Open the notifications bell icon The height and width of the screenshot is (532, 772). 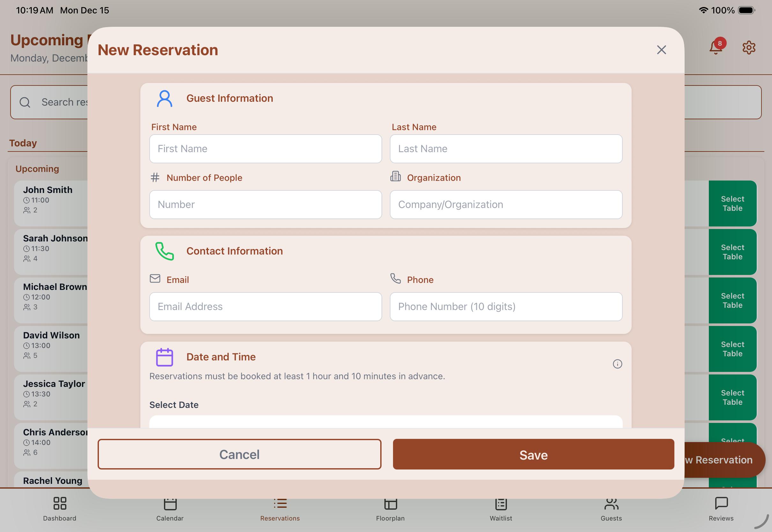coord(715,47)
